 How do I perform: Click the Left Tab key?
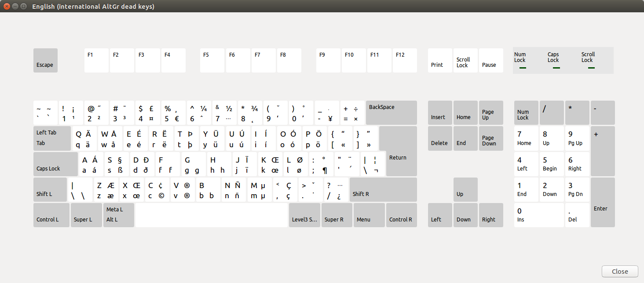click(x=52, y=138)
